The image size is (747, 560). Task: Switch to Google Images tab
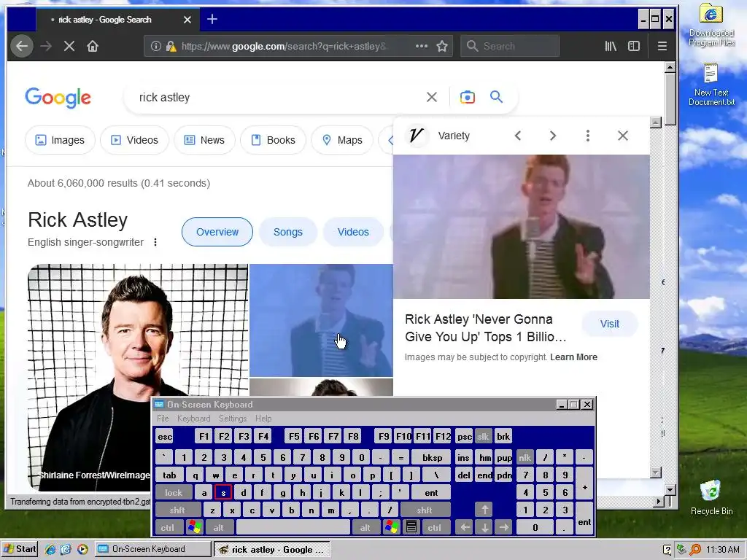tap(60, 140)
